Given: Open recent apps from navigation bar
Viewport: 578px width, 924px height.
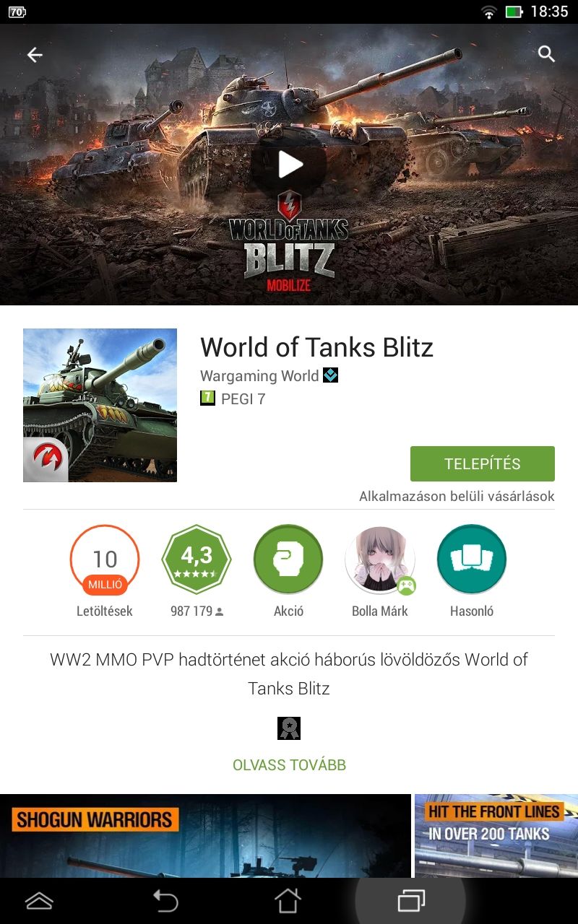Looking at the screenshot, I should [411, 900].
